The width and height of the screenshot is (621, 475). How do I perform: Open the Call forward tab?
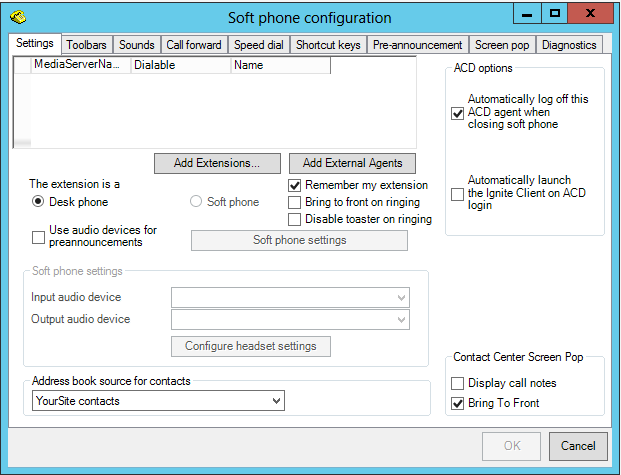pos(193,45)
